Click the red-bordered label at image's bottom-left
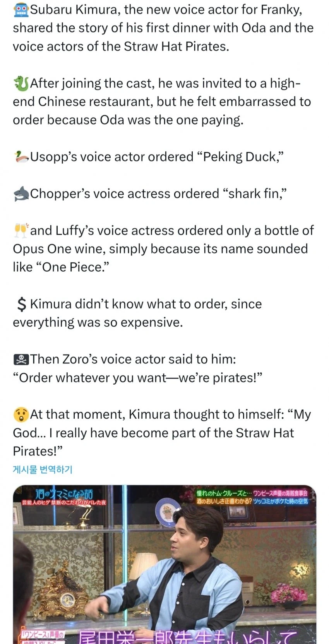 coord(43,637)
